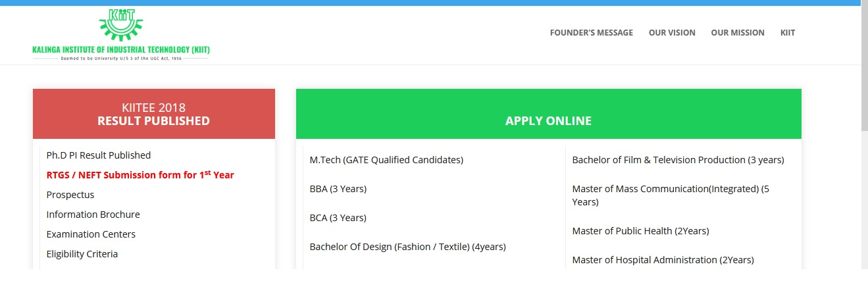Open Ph.D PI Result Published link
The width and height of the screenshot is (868, 281).
pyautogui.click(x=99, y=155)
